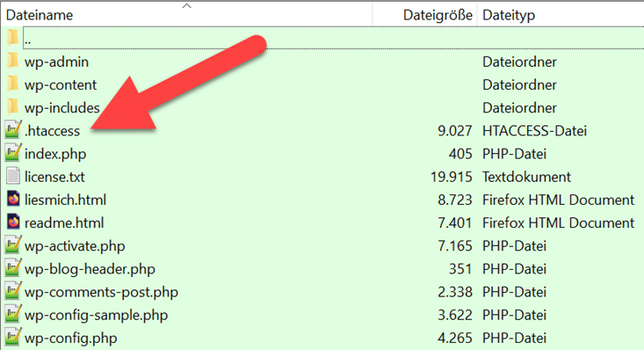
Task: Sort by the Dateigröße column header
Action: coord(438,15)
